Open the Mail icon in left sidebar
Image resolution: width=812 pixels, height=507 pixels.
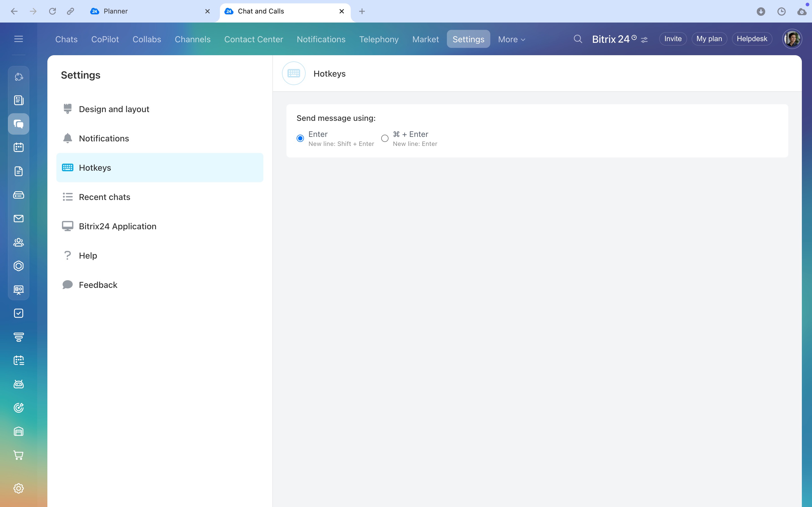point(18,219)
